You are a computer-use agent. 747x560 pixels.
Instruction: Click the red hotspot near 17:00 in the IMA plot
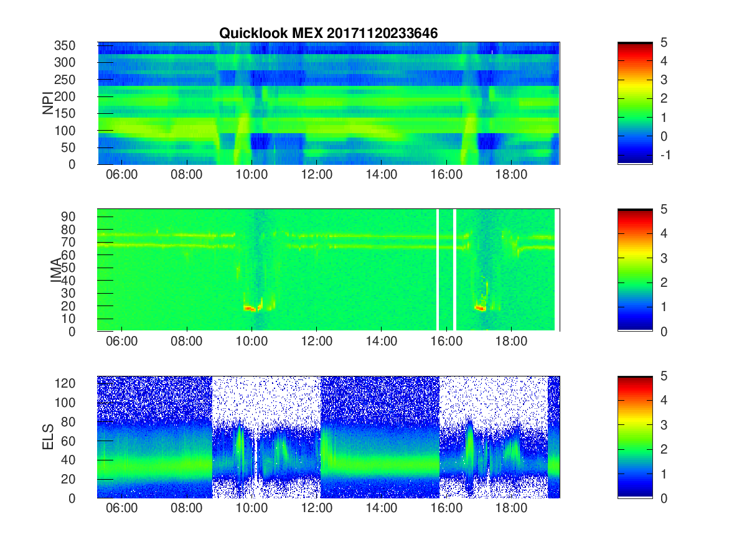tap(480, 307)
